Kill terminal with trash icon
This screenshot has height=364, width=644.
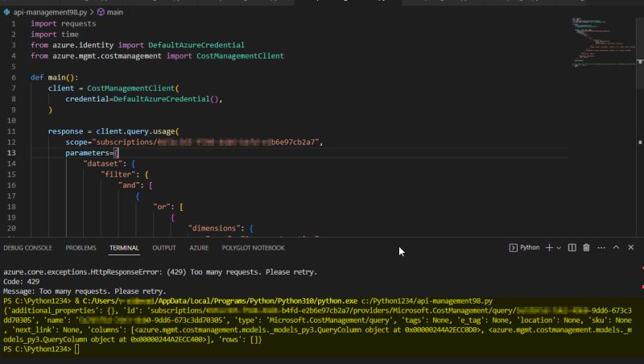(x=587, y=248)
